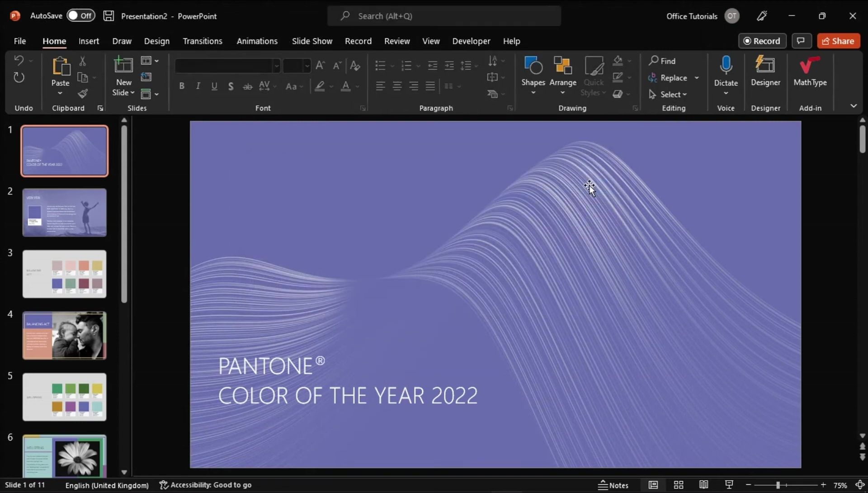Toggle text Shadow

(x=231, y=86)
